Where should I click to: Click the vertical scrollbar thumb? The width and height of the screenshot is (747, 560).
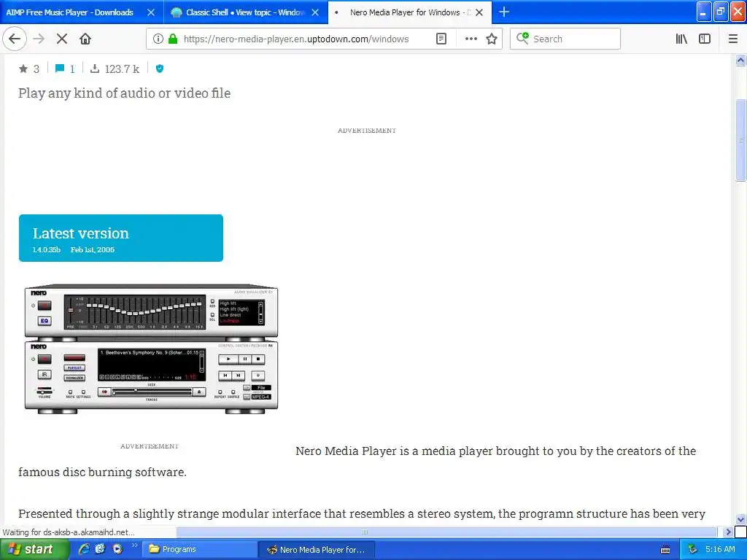740,140
